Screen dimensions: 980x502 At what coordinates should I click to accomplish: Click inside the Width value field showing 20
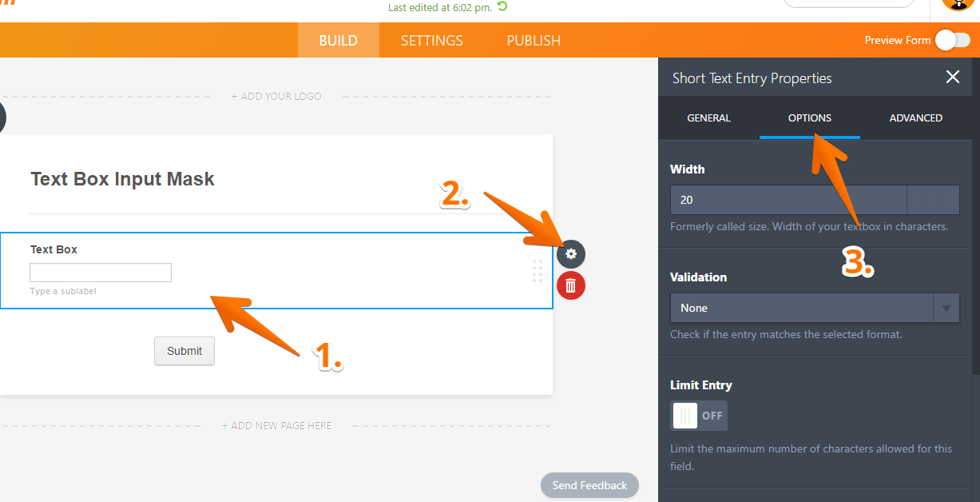point(787,199)
